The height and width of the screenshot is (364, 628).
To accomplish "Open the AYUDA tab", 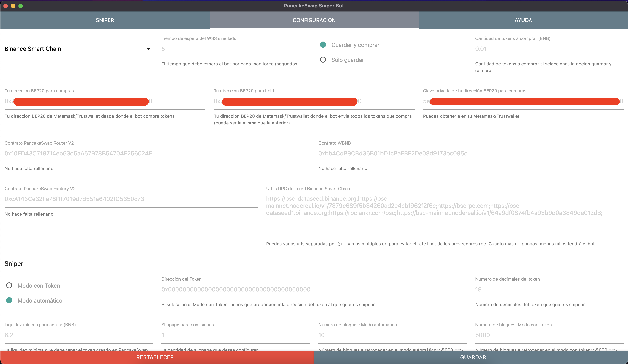I will click(x=523, y=20).
